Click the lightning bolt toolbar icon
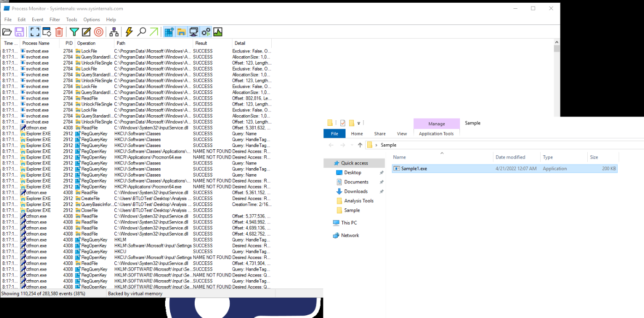 [x=129, y=32]
